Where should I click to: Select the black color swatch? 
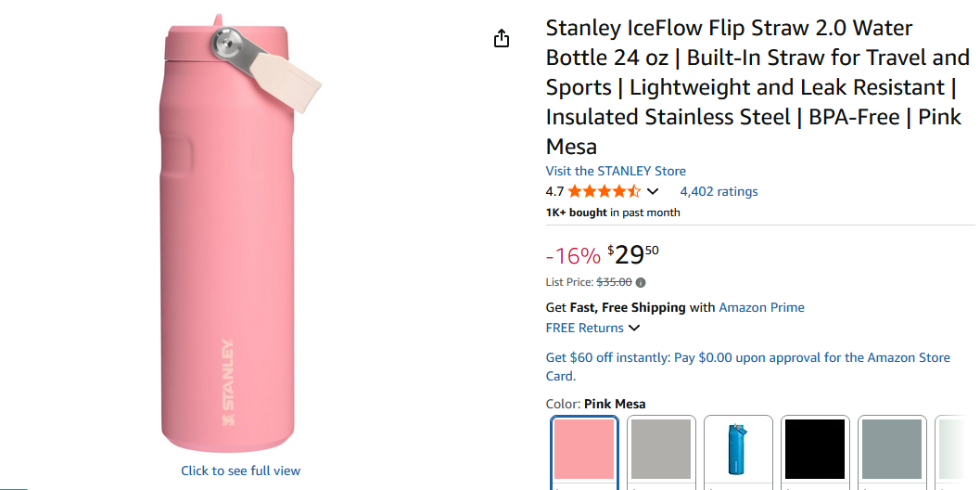[x=815, y=449]
